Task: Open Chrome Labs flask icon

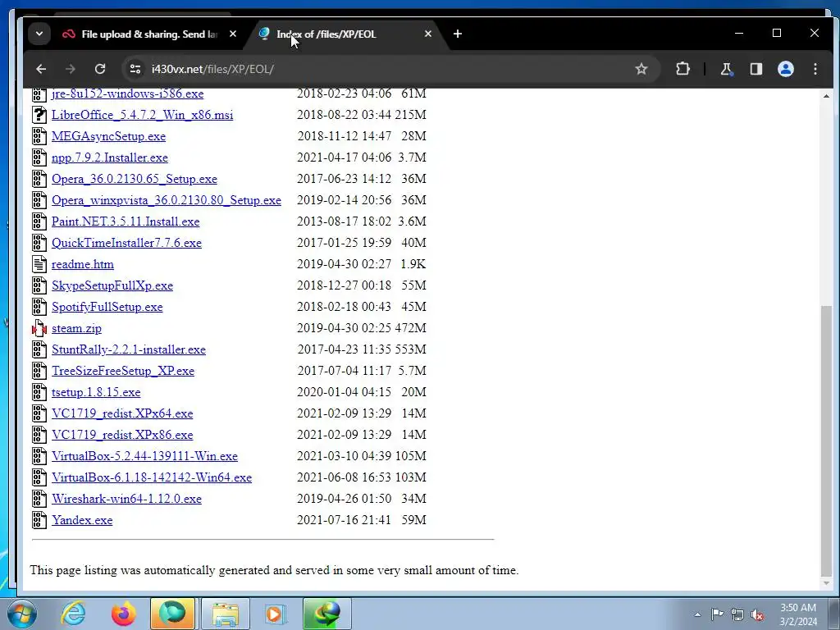Action: point(727,69)
